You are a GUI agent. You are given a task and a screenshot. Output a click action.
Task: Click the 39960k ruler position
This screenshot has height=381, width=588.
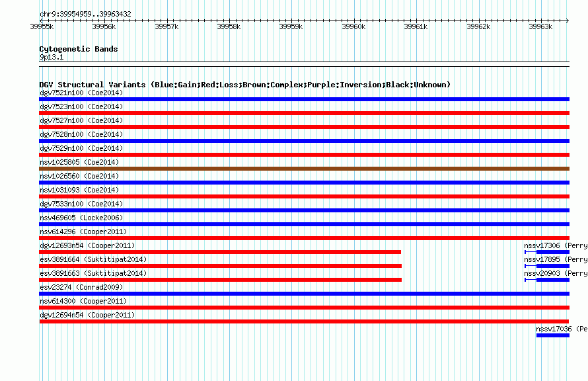[x=353, y=26]
